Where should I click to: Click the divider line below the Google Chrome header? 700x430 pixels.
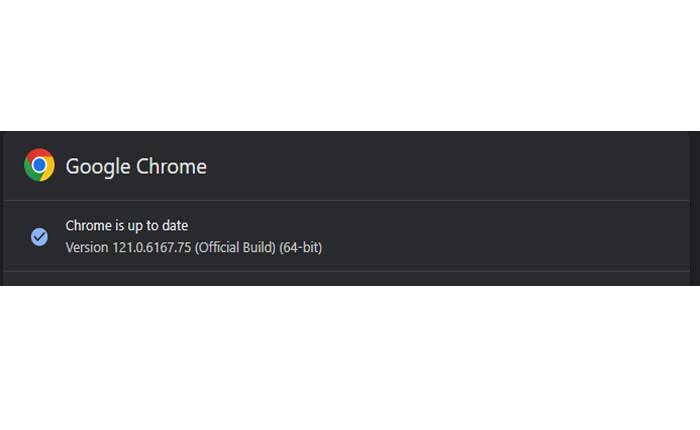pyautogui.click(x=350, y=201)
